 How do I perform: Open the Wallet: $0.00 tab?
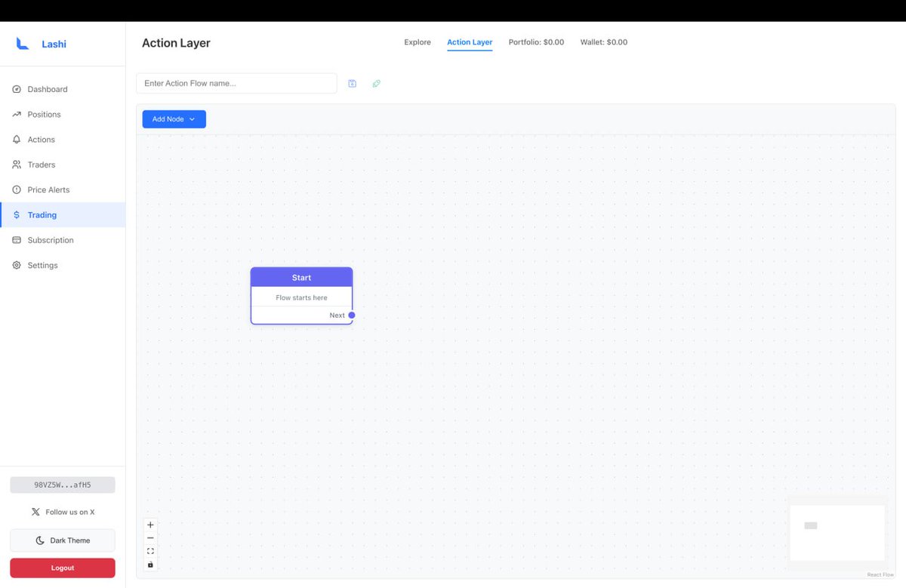point(604,42)
